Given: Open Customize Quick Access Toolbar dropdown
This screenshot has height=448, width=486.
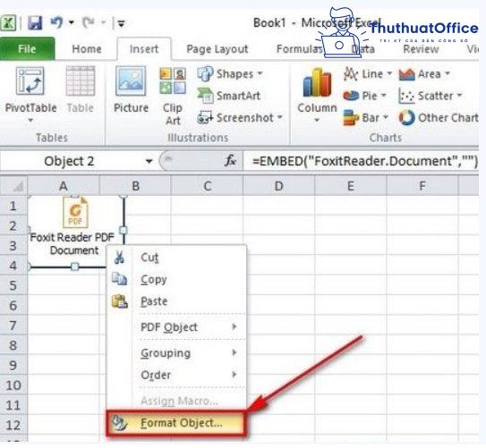Looking at the screenshot, I should [121, 23].
